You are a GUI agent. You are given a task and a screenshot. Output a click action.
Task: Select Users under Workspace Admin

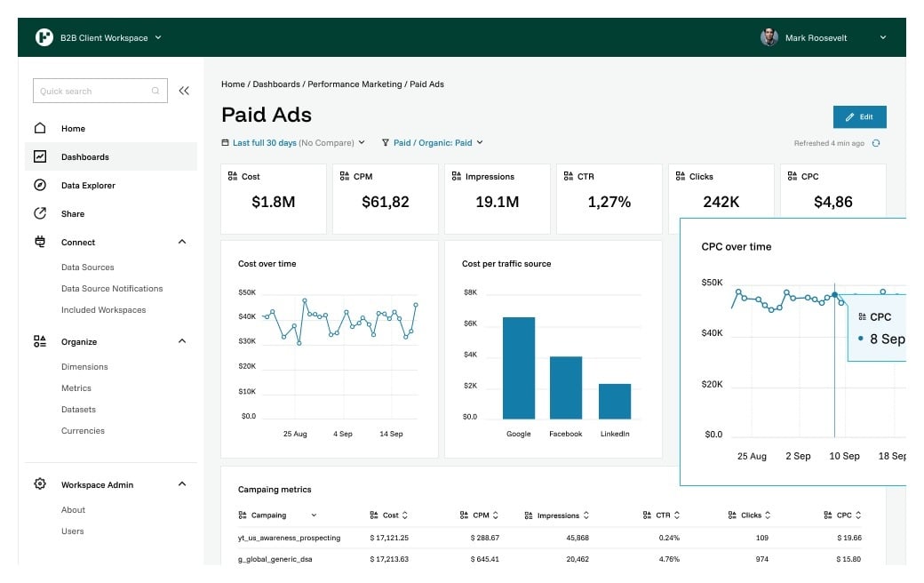coord(73,531)
